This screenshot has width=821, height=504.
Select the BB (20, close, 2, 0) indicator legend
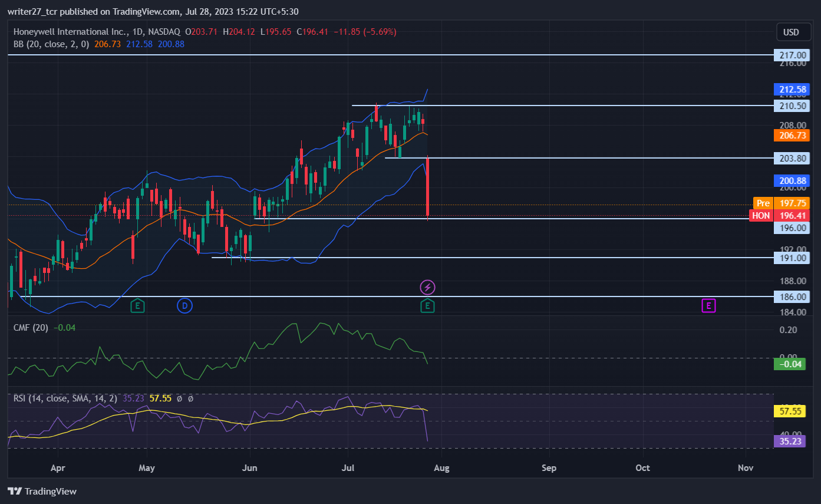click(51, 44)
